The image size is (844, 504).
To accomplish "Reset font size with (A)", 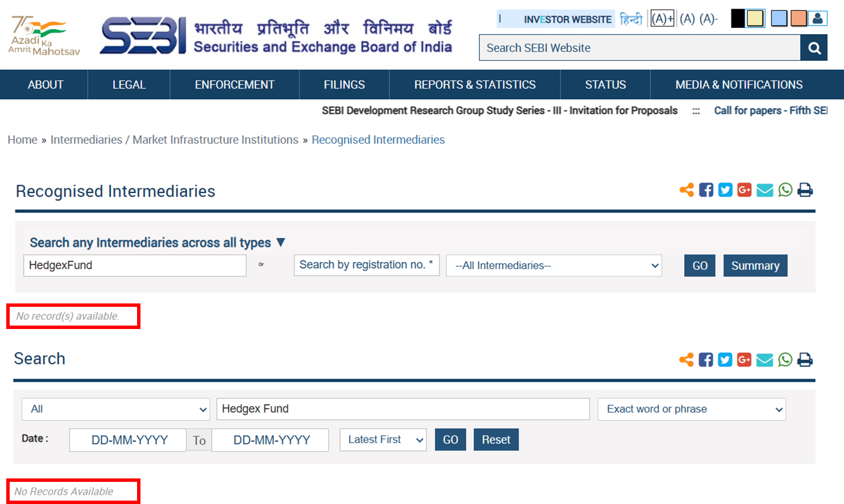I will 687,19.
